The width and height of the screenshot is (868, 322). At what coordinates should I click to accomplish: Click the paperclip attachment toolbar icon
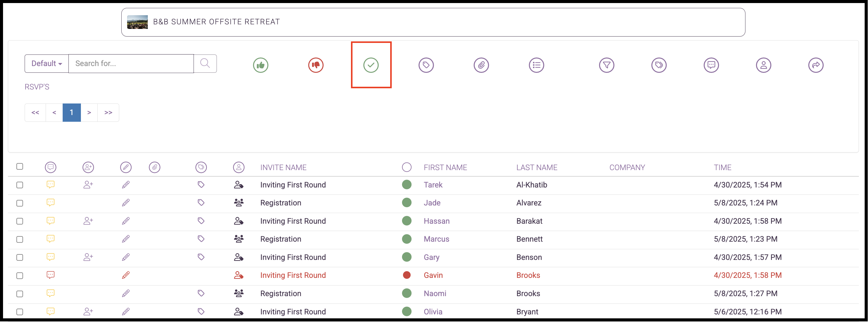tap(481, 65)
